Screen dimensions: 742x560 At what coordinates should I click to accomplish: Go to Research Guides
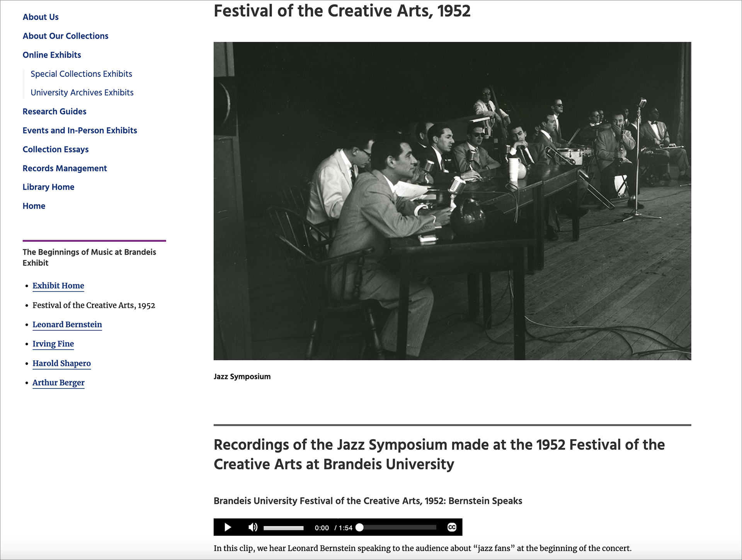point(54,112)
